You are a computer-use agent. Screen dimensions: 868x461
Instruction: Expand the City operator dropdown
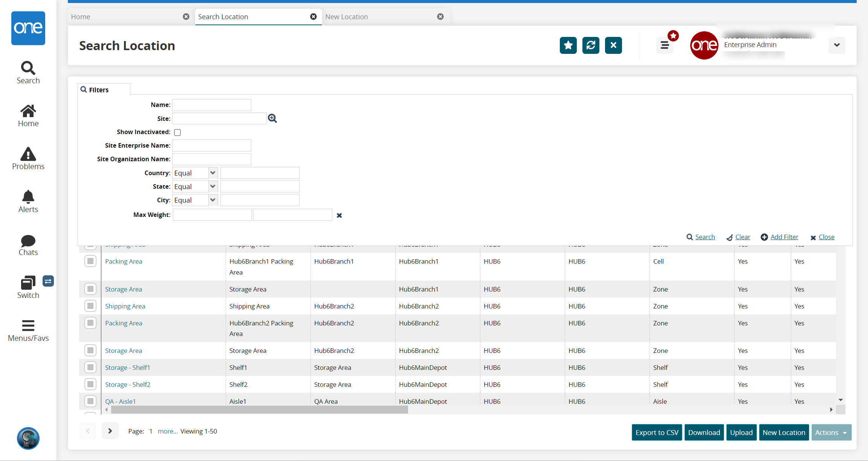pyautogui.click(x=213, y=200)
